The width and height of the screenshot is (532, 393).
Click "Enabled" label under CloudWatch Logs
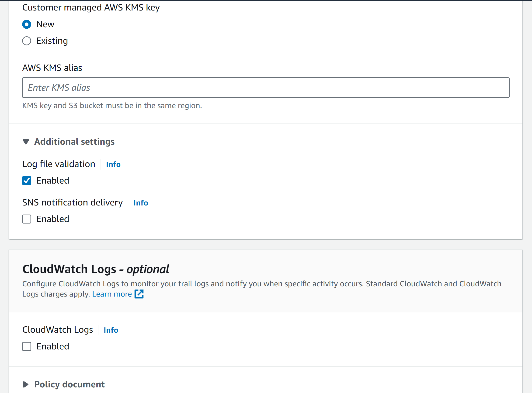(x=53, y=346)
